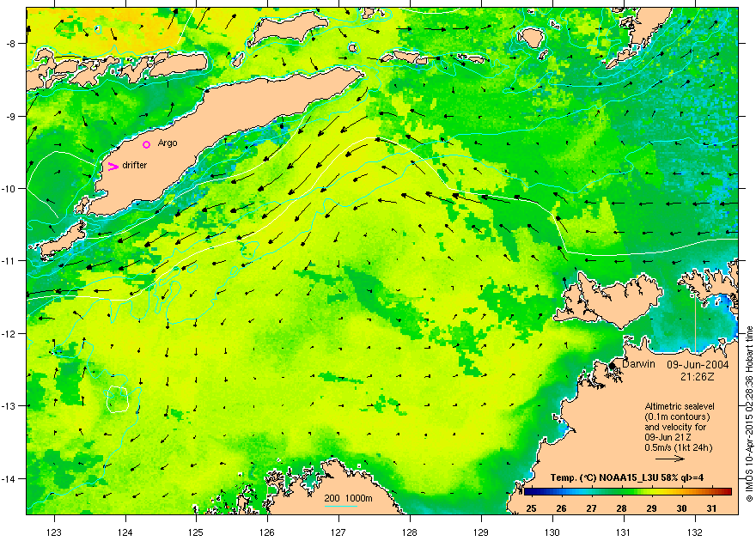Click the color bar tick label 31

[x=711, y=508]
